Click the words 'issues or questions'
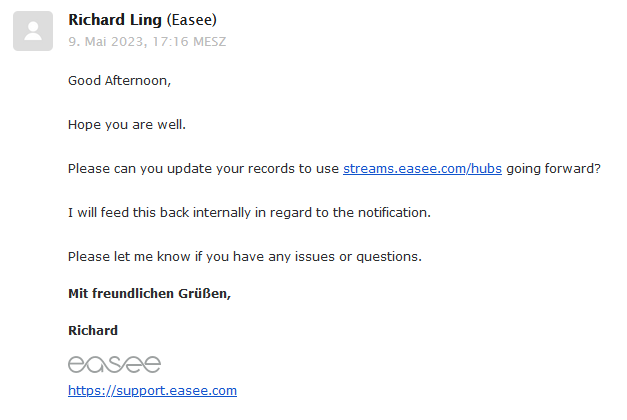Image resolution: width=627 pixels, height=420 pixels. 357,256
